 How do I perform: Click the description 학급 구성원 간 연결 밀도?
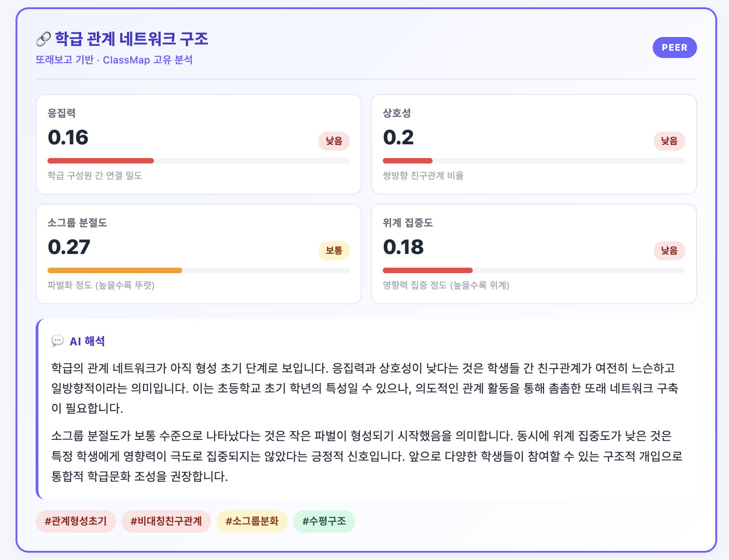click(95, 175)
